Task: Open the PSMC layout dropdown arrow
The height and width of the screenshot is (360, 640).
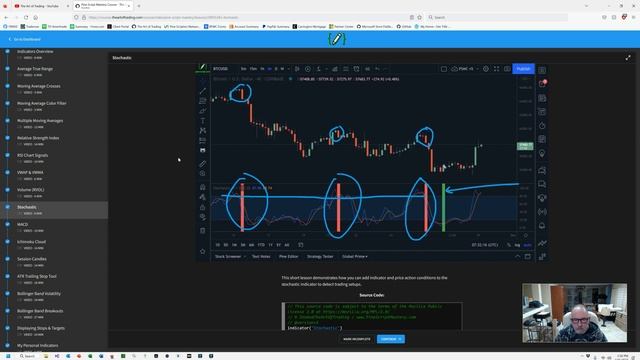Action: pos(477,69)
